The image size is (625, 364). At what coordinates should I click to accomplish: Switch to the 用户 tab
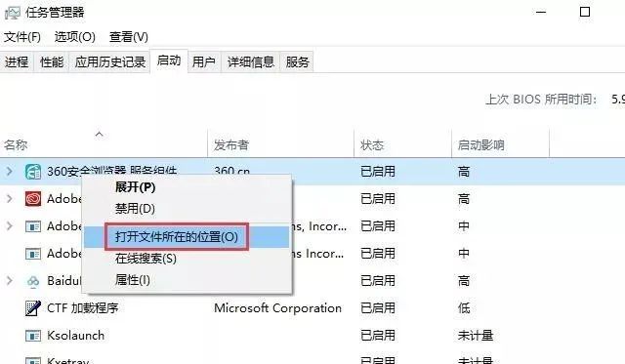click(204, 62)
